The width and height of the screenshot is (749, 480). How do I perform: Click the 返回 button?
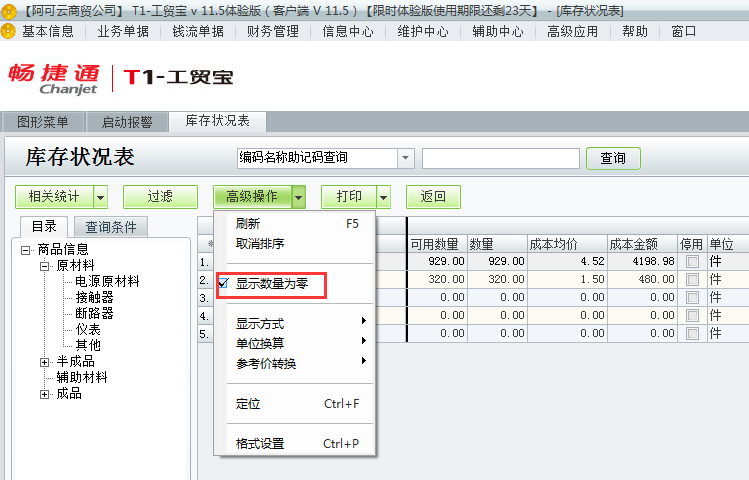pyautogui.click(x=433, y=197)
